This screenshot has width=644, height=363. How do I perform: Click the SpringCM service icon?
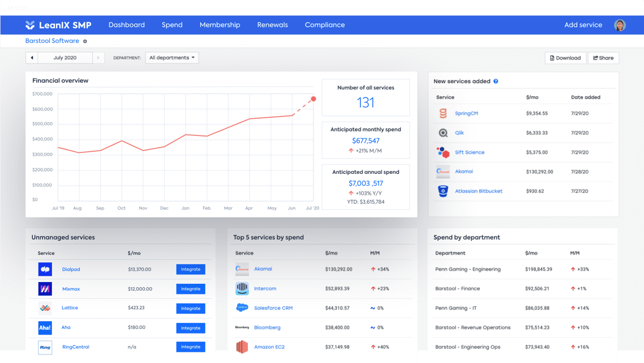coord(443,113)
